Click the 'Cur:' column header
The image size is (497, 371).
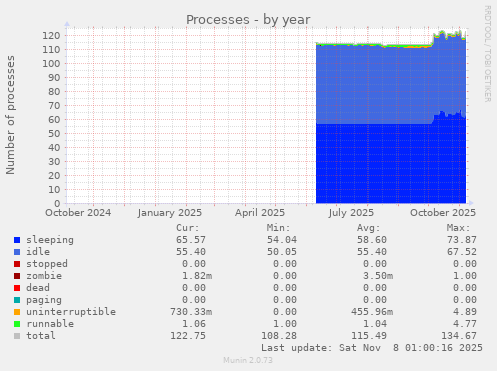pos(188,228)
